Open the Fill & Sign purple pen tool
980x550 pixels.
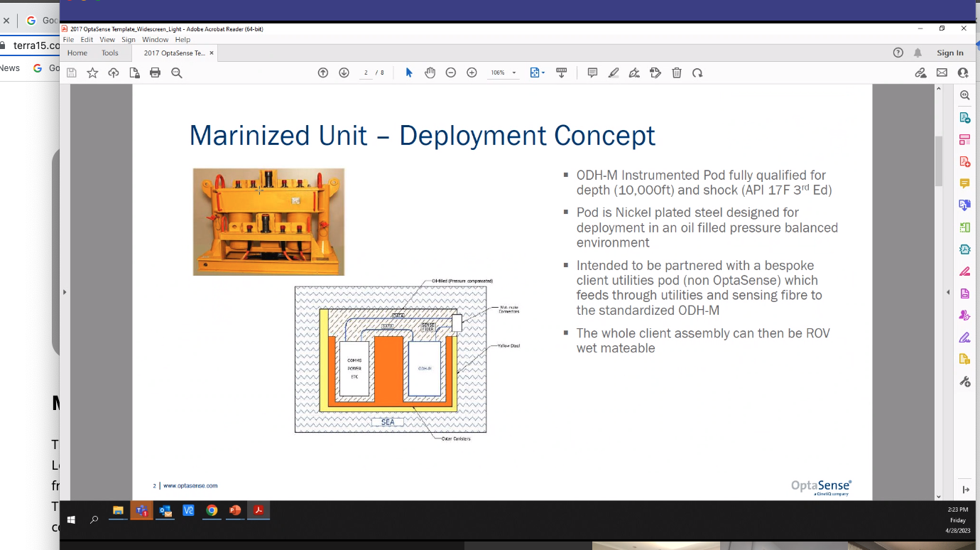point(964,338)
